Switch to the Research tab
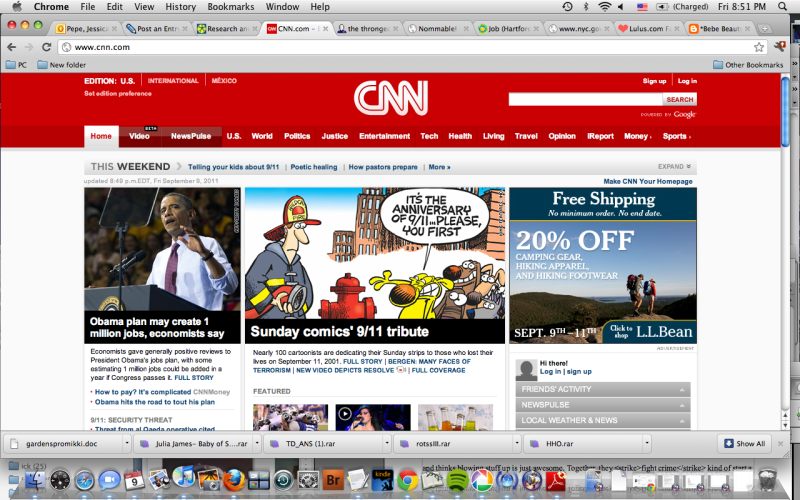Image resolution: width=800 pixels, height=500 pixels. pos(227,29)
